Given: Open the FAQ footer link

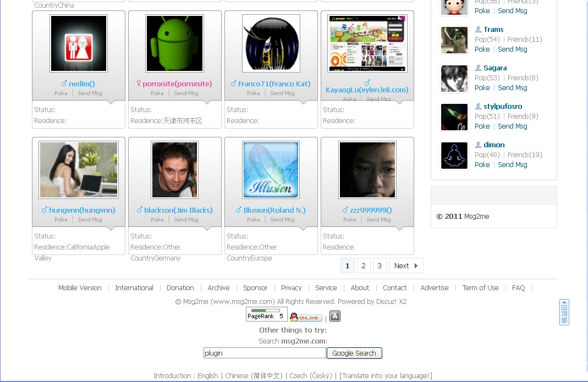Looking at the screenshot, I should click(518, 287).
